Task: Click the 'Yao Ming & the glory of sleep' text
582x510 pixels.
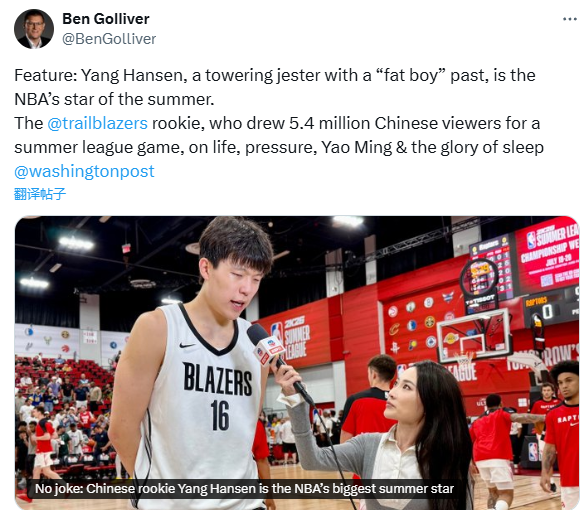Action: click(432, 147)
